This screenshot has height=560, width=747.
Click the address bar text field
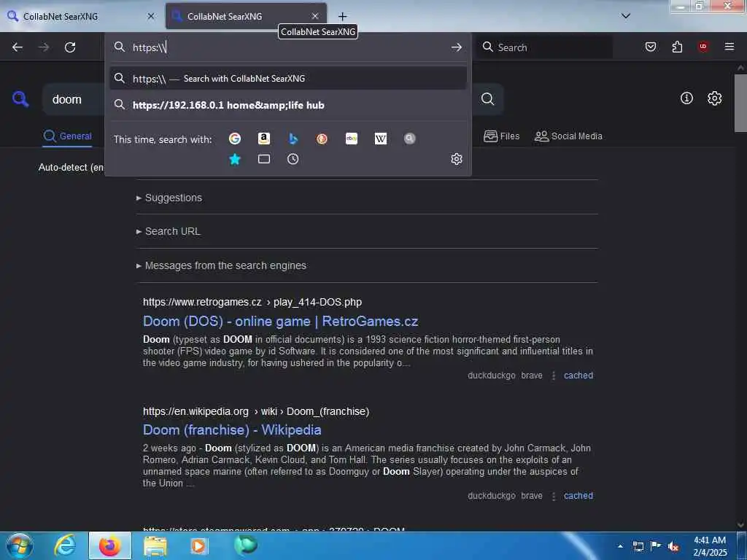(288, 47)
